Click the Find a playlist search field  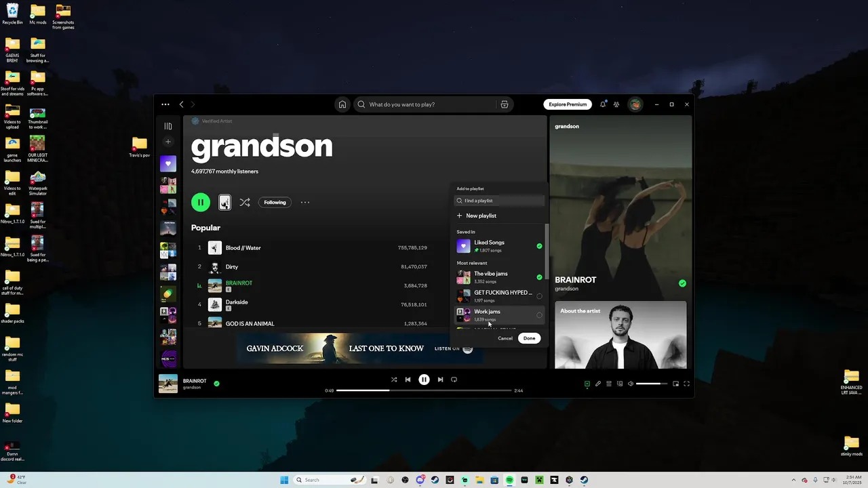(x=499, y=201)
